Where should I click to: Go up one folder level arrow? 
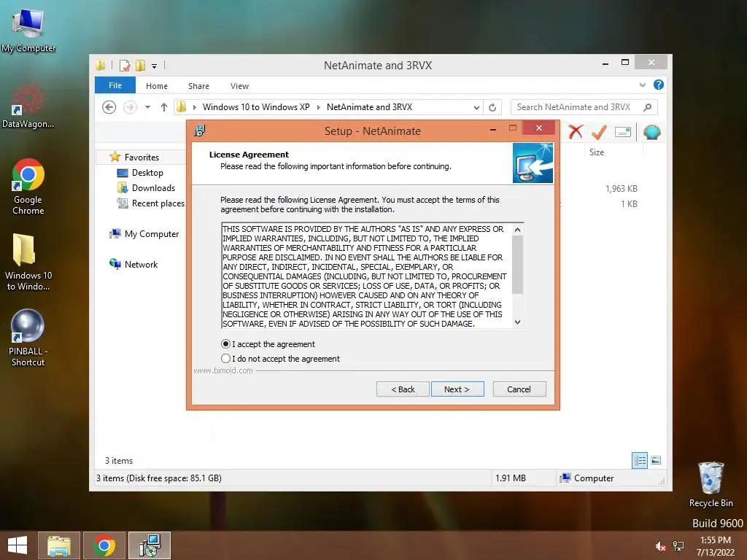pos(164,107)
